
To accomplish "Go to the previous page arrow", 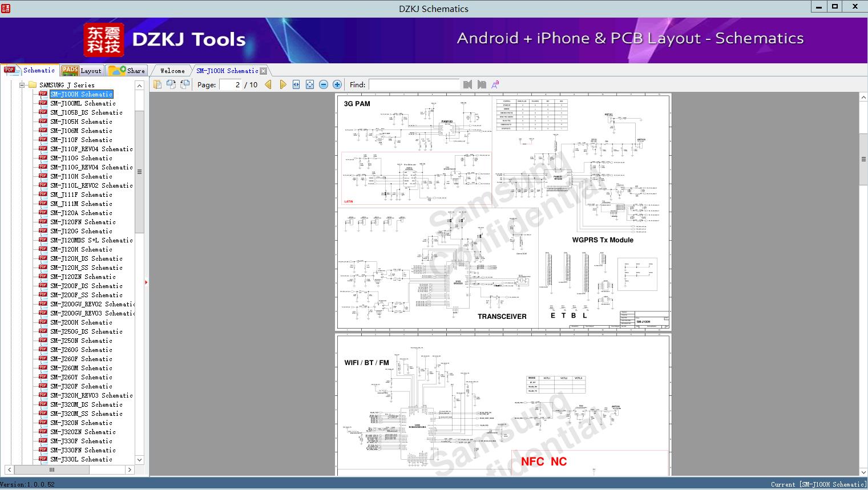I will tap(268, 84).
